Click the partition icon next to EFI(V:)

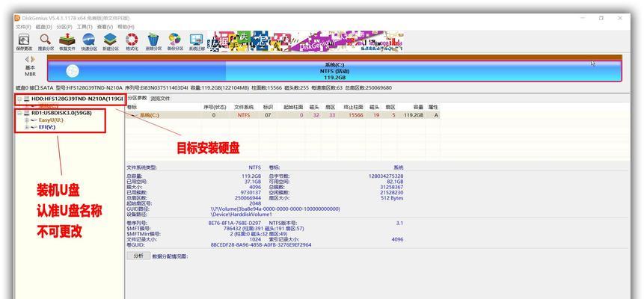(34, 127)
